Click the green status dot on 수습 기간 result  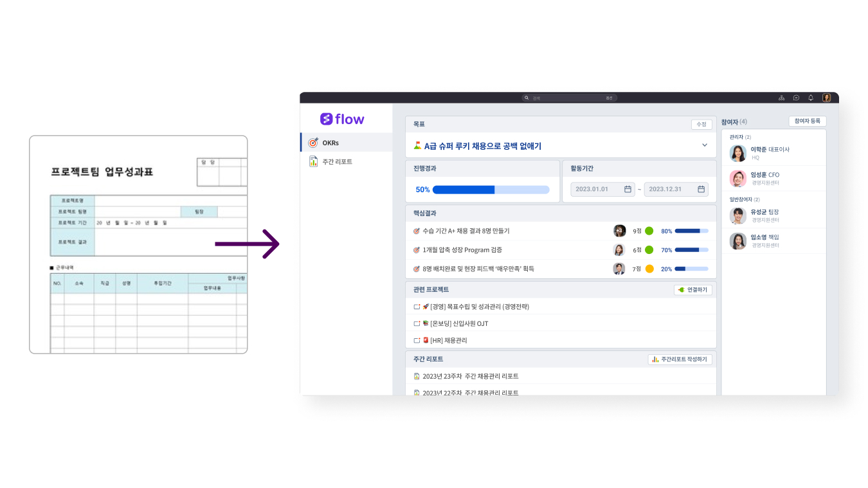[x=649, y=231]
